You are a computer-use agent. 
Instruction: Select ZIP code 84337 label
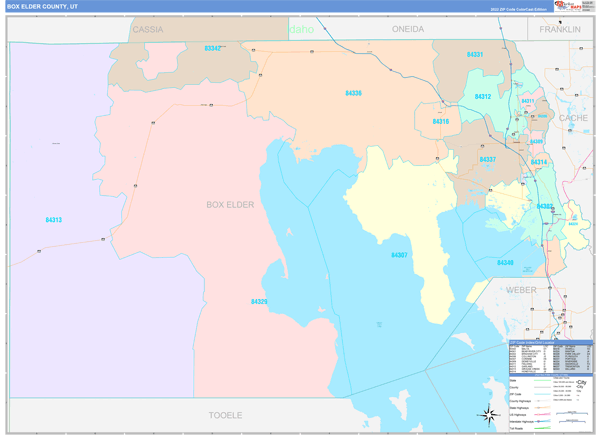(488, 159)
